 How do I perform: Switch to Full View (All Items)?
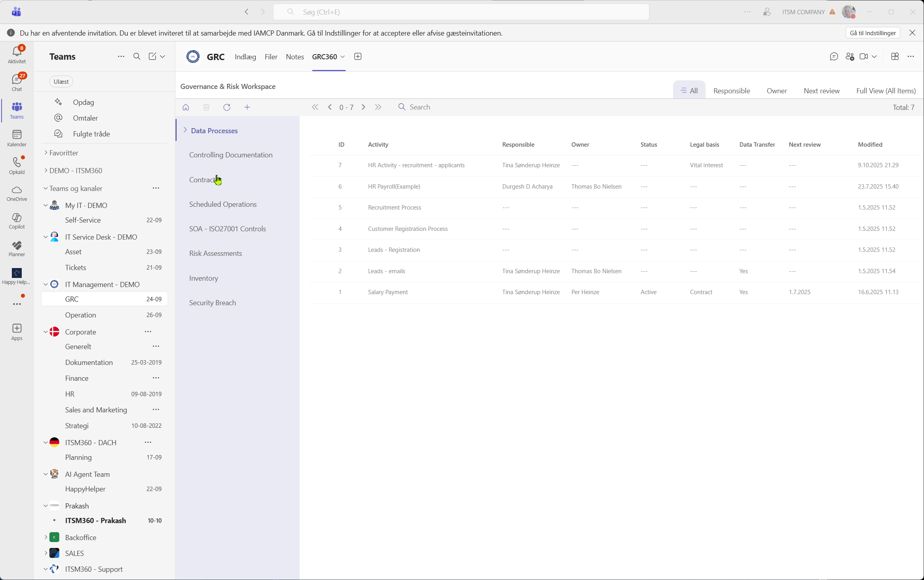coord(886,91)
